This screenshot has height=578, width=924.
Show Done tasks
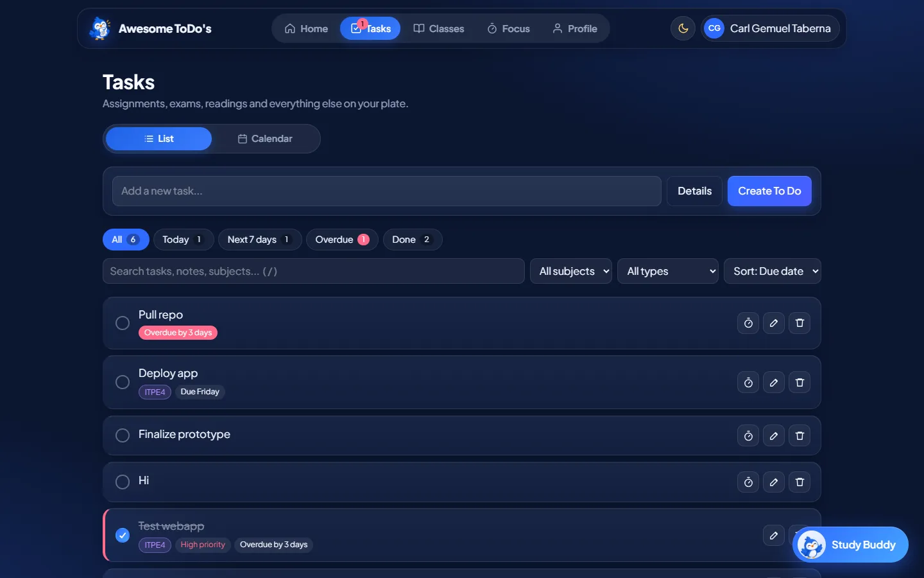[x=413, y=240]
